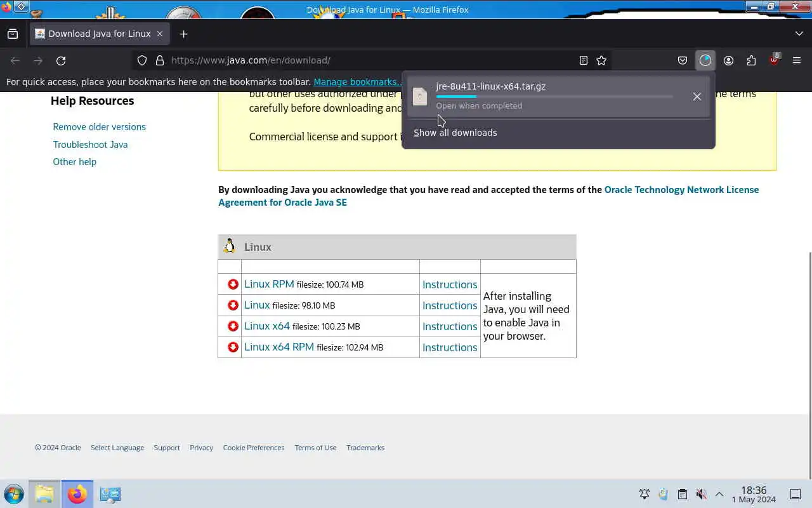Viewport: 812px width, 508px height.
Task: Click the show desktop button
Action: click(x=796, y=494)
